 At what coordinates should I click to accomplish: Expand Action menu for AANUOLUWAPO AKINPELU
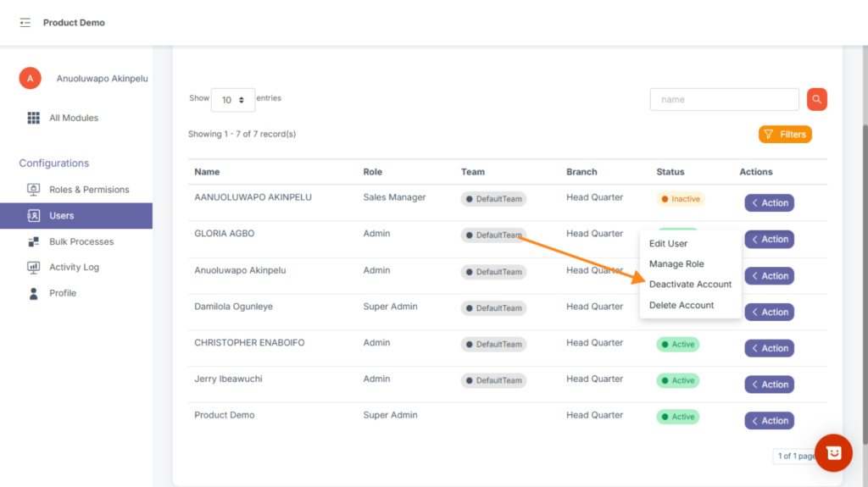(769, 203)
